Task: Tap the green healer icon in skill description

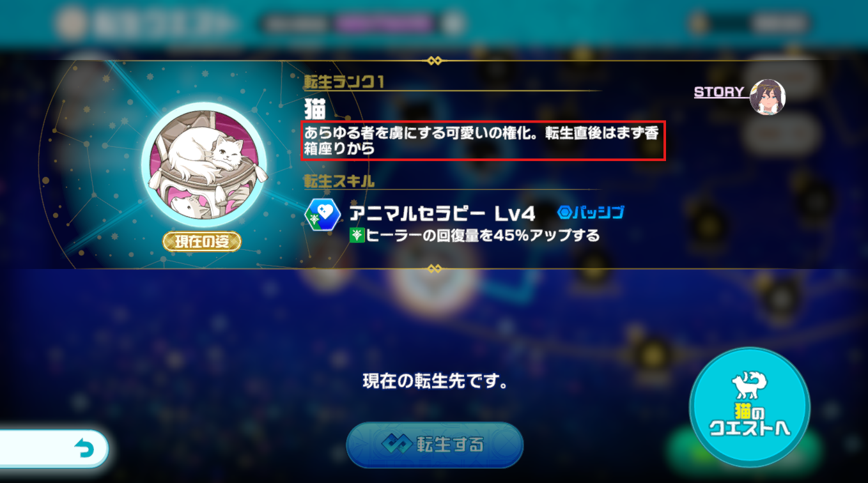Action: coord(357,236)
